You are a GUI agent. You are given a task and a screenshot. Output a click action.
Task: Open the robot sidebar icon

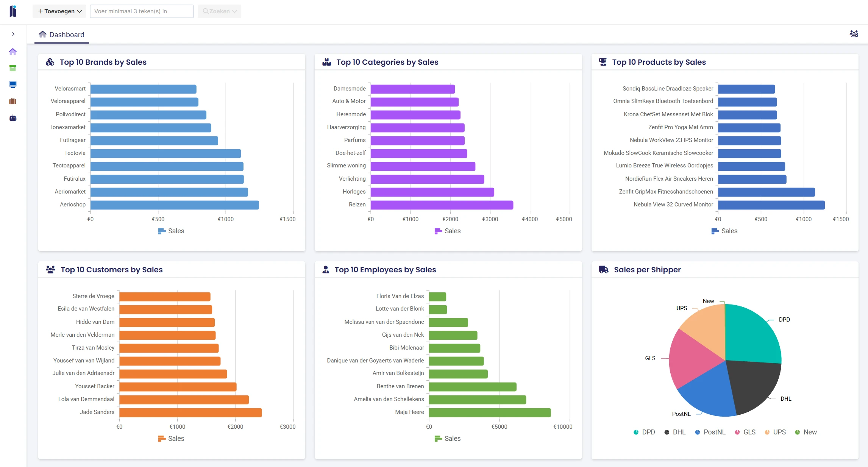(13, 118)
